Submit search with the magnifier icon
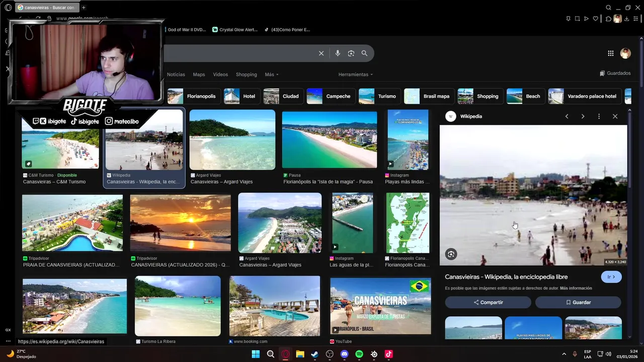Viewport: 644px width, 362px height. [x=364, y=53]
